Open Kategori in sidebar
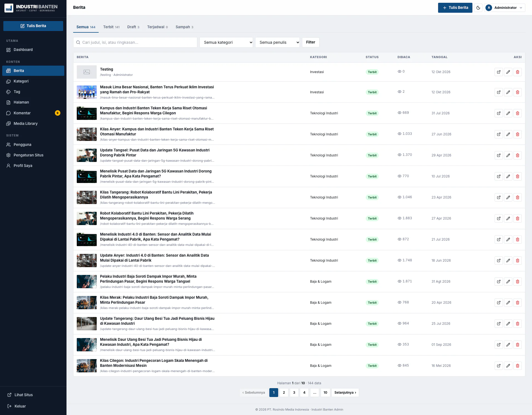This screenshot has width=532, height=415. coord(33,81)
